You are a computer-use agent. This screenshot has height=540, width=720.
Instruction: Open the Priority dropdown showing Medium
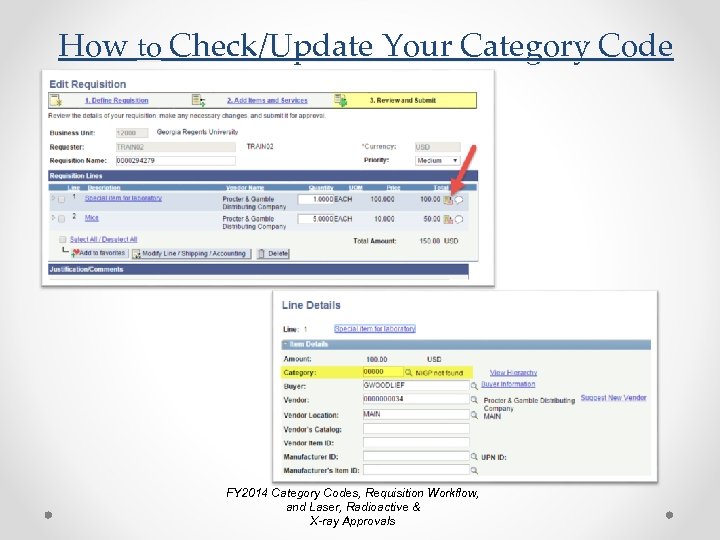[x=438, y=160]
